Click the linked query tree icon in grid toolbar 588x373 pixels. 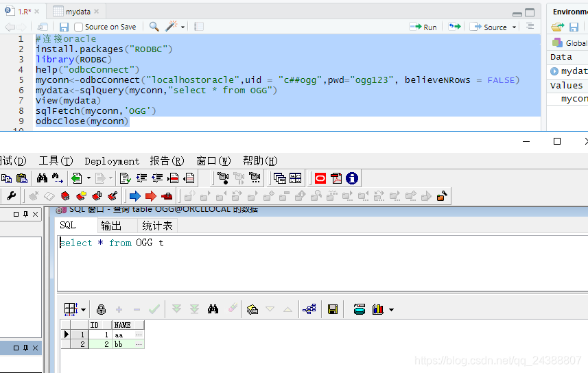(x=309, y=310)
